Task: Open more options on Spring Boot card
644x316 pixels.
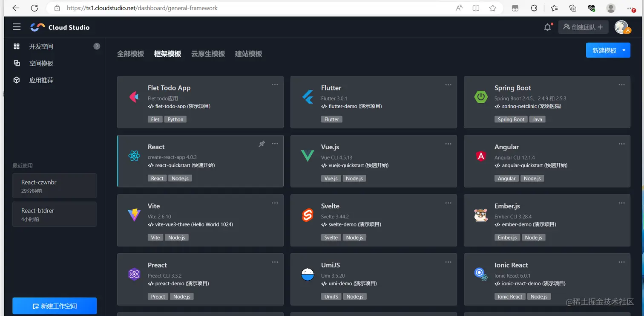Action: tap(622, 85)
